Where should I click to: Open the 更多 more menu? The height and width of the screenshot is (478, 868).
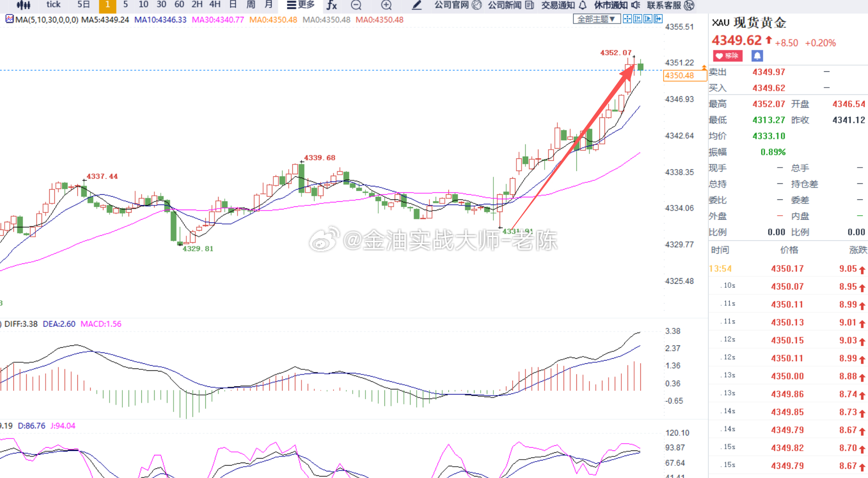[x=301, y=5]
